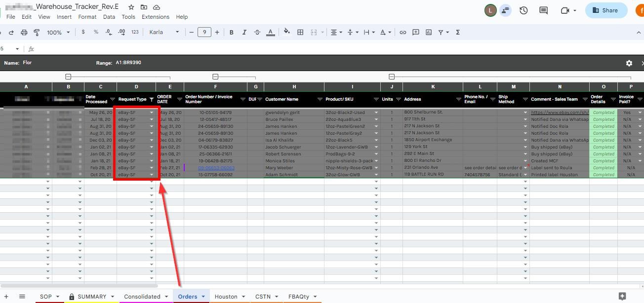Switch to the SUMMARY sheet tab
Image resolution: width=644 pixels, height=303 pixels.
[92, 297]
